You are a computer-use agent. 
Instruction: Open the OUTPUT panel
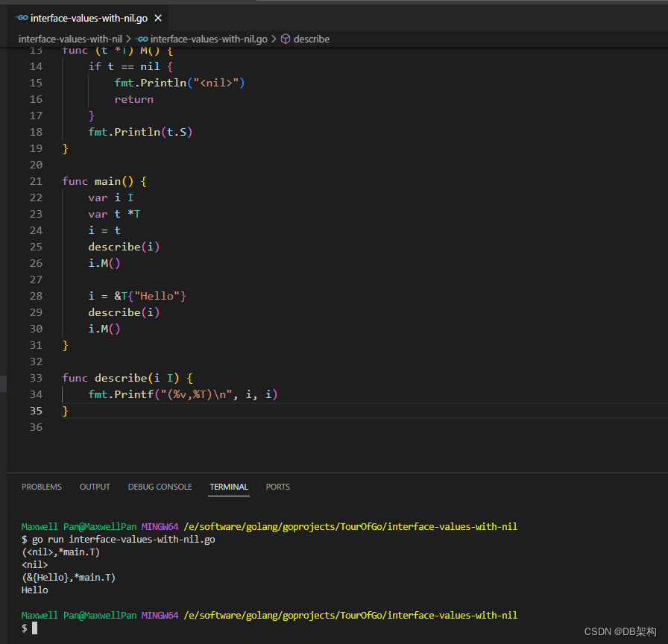(x=95, y=486)
